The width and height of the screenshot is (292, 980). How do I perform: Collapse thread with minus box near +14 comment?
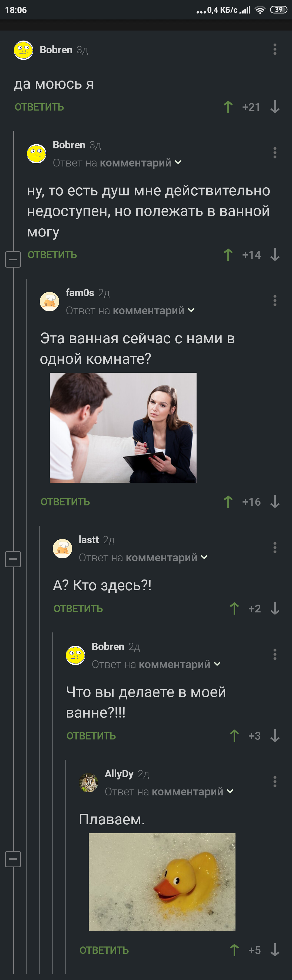(13, 259)
